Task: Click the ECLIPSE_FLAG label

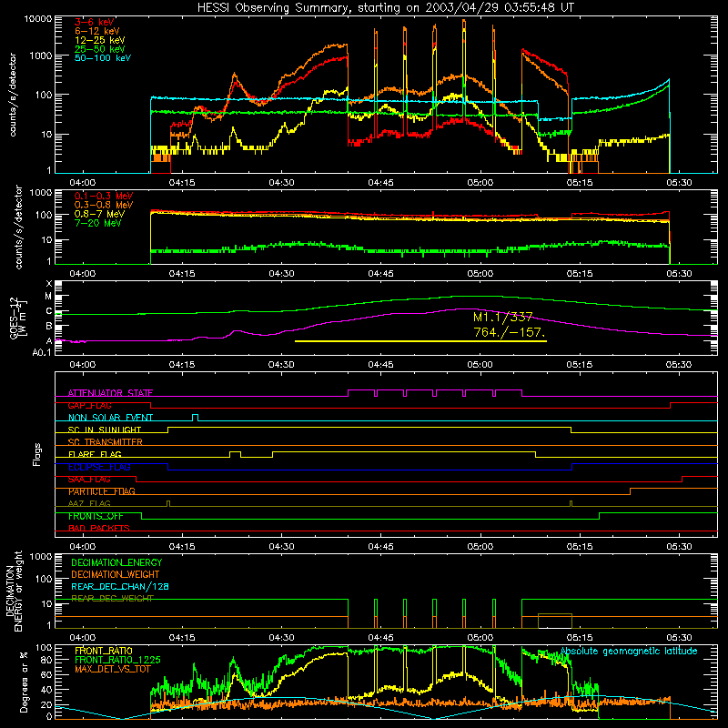Action: pyautogui.click(x=99, y=467)
